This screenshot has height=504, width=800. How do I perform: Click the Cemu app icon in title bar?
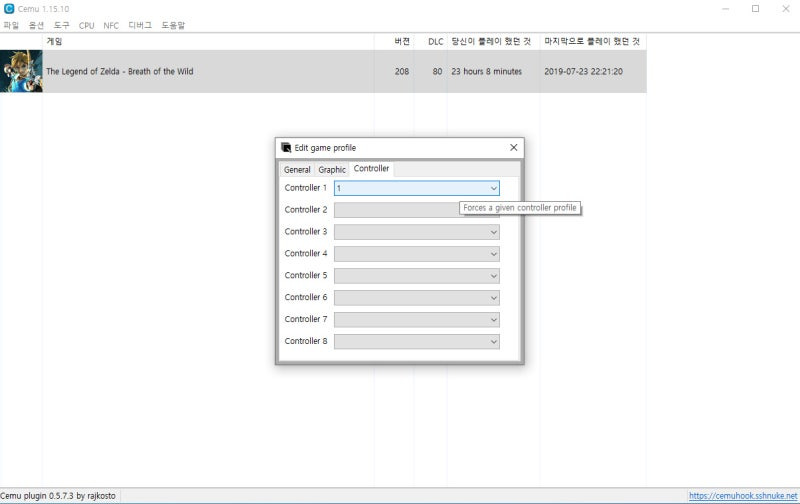(9, 9)
